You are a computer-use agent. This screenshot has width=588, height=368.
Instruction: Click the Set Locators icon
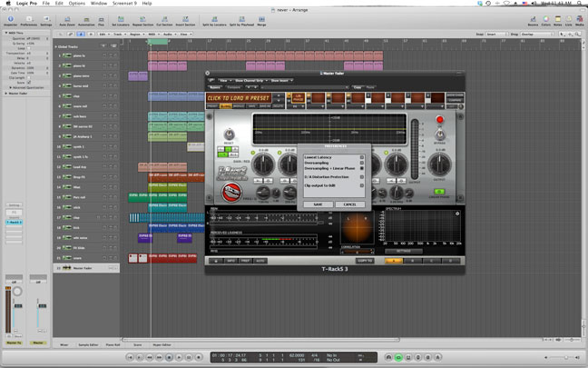[x=121, y=20]
